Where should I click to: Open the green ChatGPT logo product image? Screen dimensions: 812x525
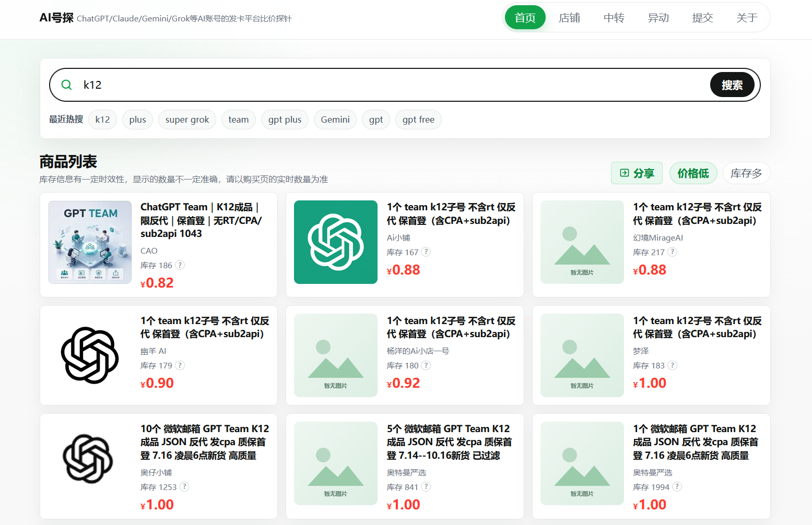(336, 242)
